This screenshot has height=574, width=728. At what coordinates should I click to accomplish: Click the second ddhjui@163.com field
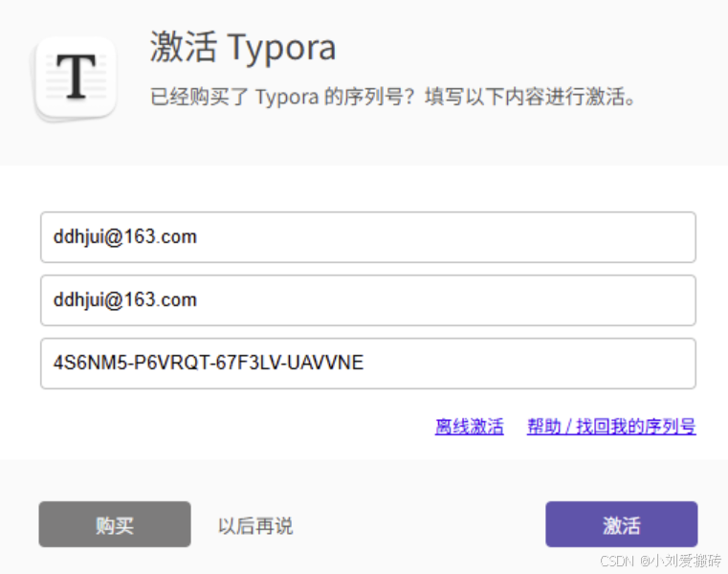pos(367,300)
